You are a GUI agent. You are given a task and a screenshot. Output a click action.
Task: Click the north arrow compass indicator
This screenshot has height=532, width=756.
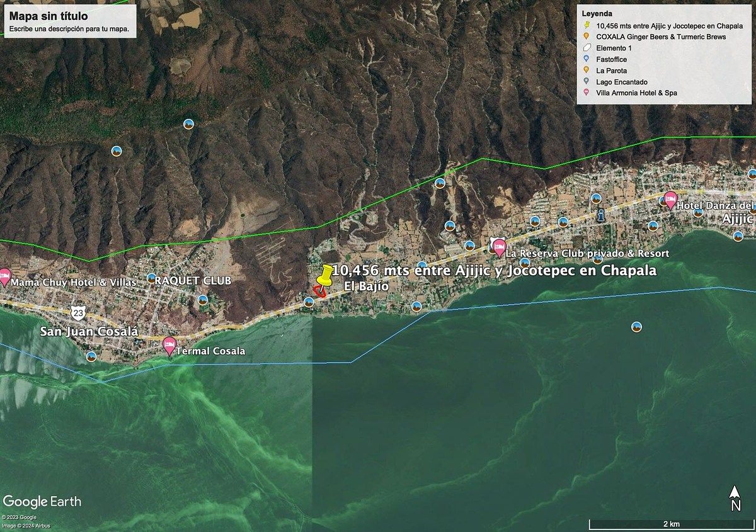tap(735, 498)
